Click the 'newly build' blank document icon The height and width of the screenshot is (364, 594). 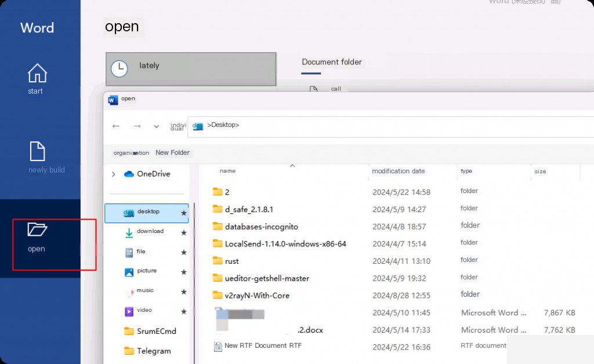tap(38, 151)
